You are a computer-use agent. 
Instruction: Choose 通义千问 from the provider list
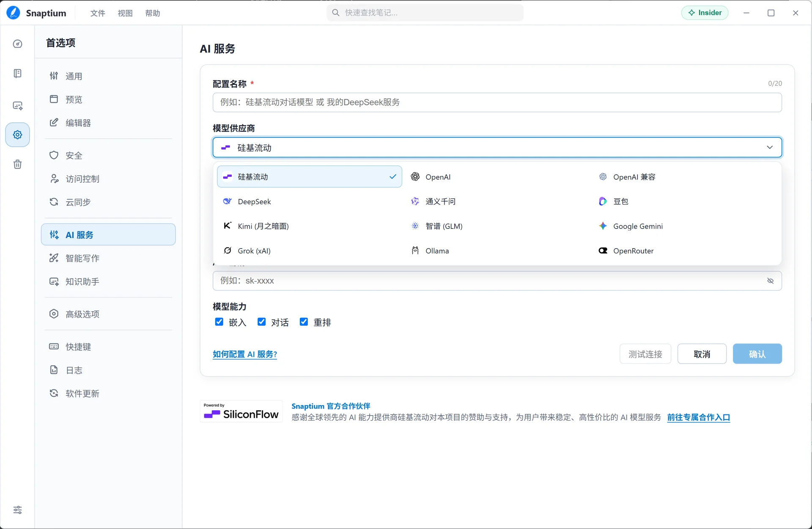[497, 201]
